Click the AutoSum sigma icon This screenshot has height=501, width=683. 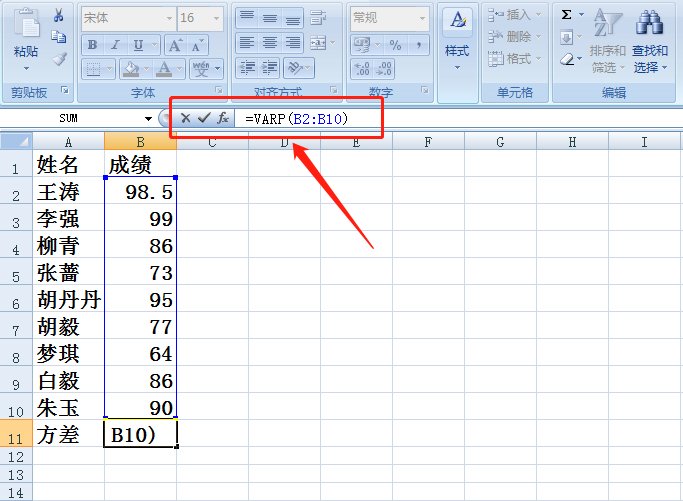click(567, 15)
